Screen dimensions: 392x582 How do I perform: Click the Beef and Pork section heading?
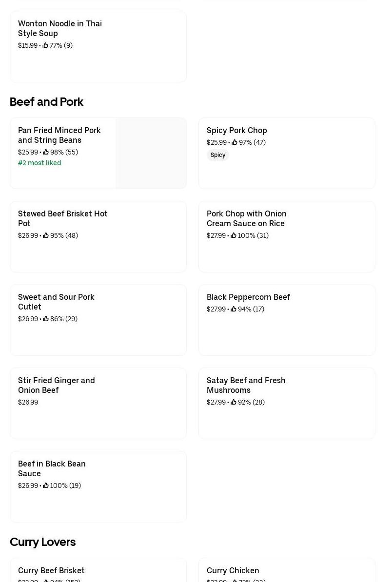coord(46,101)
